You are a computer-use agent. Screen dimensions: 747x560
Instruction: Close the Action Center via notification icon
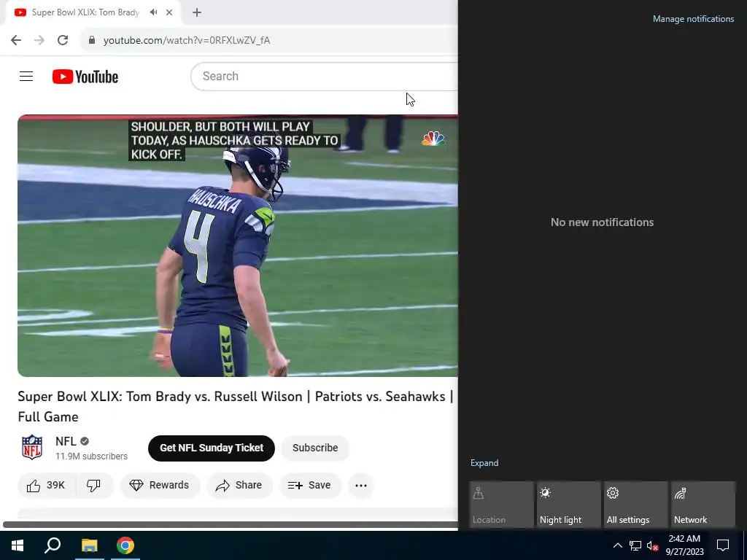(723, 545)
